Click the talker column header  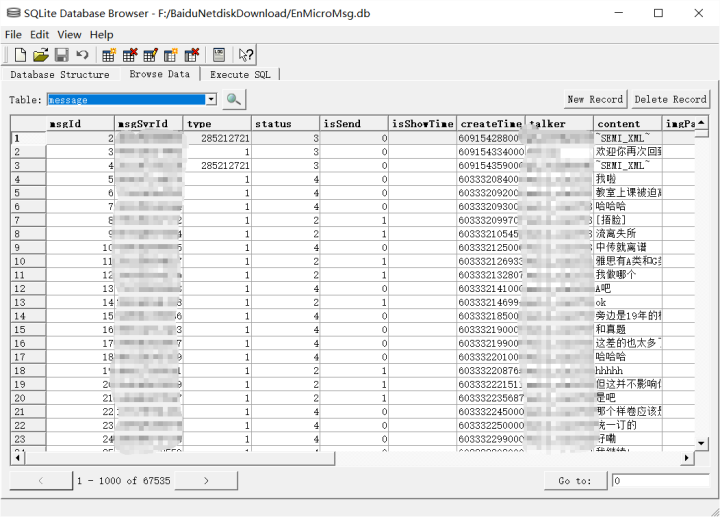coord(559,124)
